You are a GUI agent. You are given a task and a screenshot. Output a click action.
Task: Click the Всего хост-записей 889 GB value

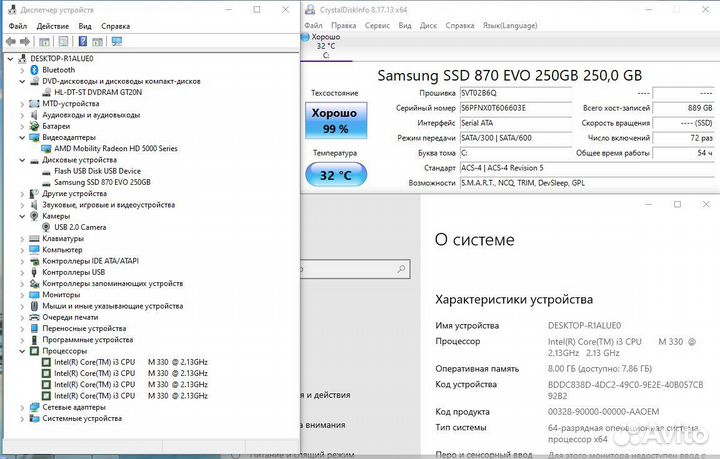(x=683, y=108)
